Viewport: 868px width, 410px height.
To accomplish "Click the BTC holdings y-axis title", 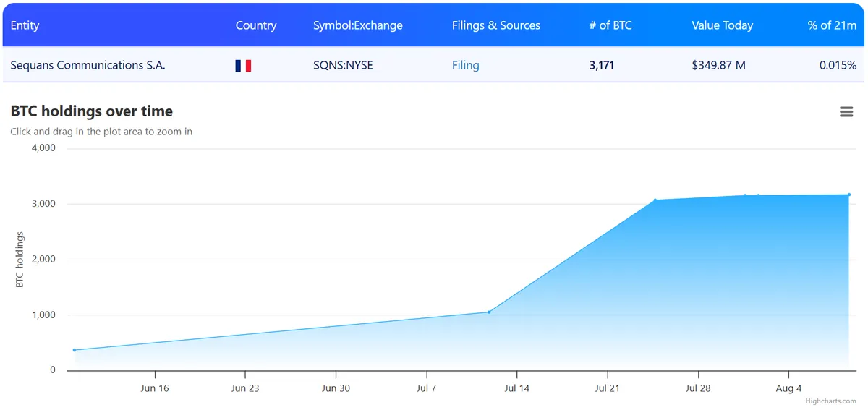I will click(20, 260).
